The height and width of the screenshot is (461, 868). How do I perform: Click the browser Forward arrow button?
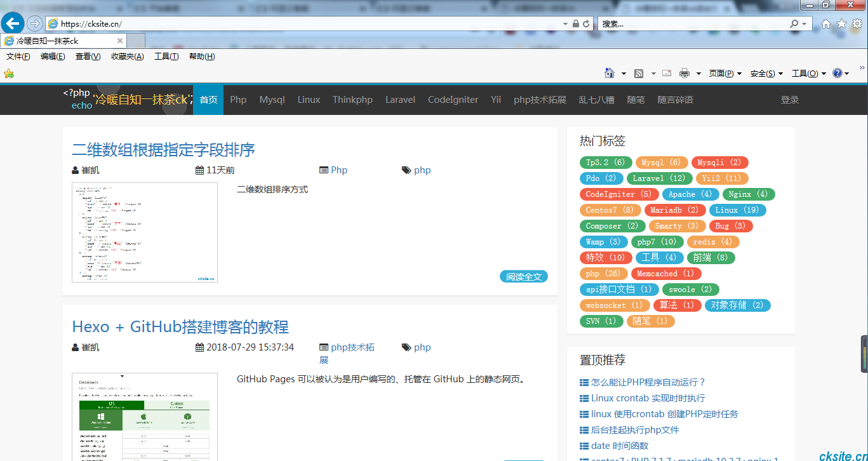[35, 23]
